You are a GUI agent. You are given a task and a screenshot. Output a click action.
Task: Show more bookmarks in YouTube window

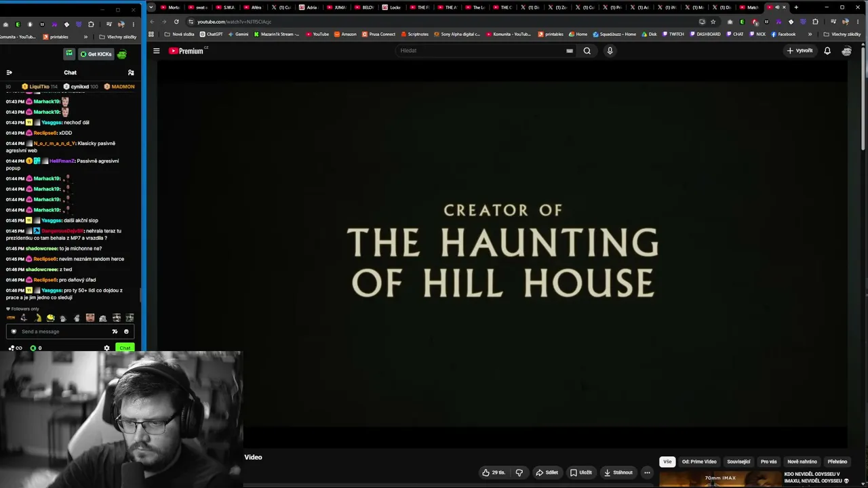coord(810,34)
